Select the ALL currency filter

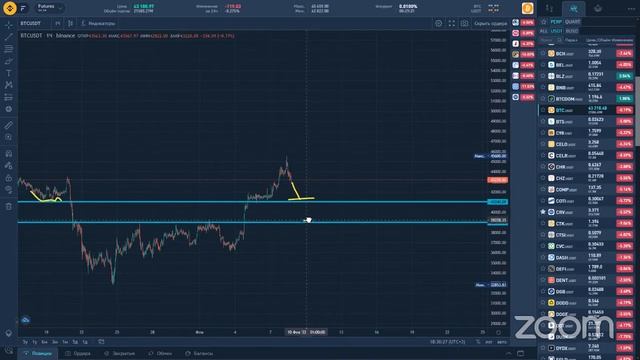pos(543,31)
